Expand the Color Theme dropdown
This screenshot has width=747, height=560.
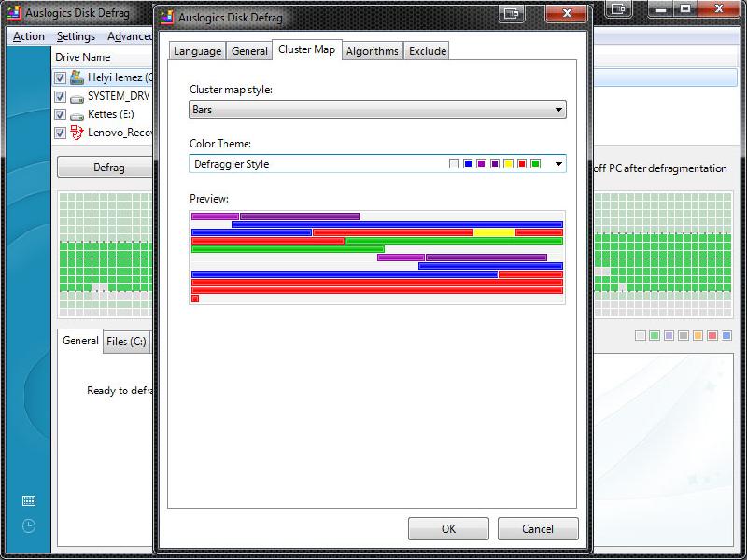tap(377, 164)
